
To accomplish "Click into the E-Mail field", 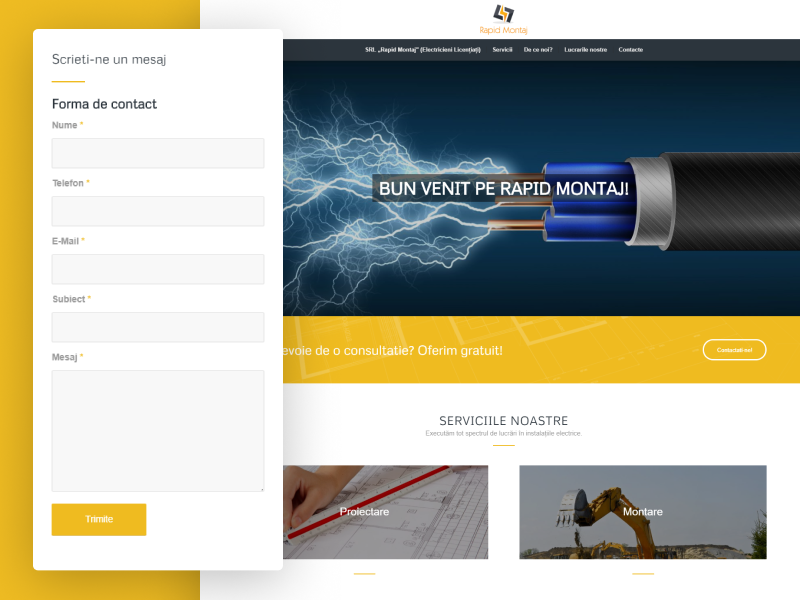I will click(158, 269).
